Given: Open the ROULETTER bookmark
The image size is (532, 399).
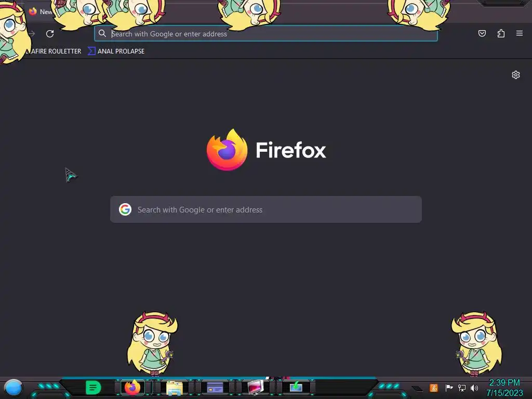Looking at the screenshot, I should tap(53, 51).
